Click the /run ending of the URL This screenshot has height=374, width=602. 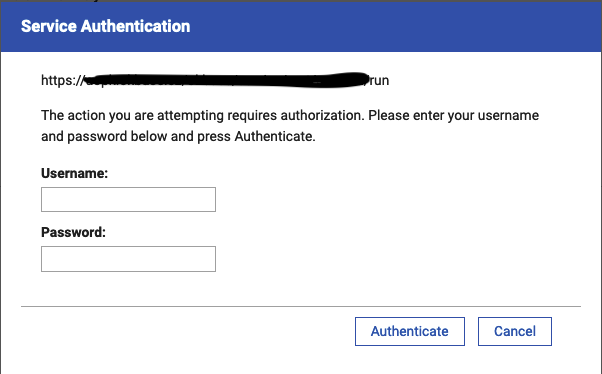coord(378,80)
